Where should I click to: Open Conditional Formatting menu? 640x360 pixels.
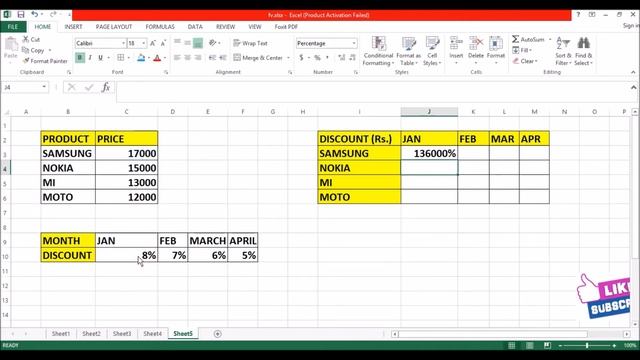378,51
